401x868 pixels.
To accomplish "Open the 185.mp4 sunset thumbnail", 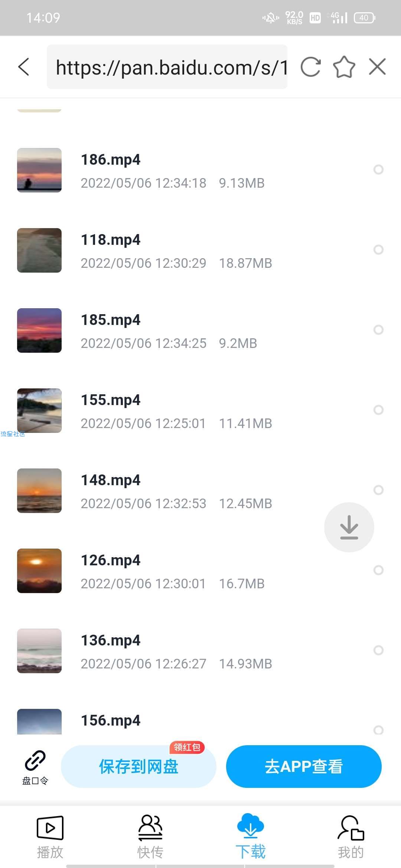I will pos(39,331).
